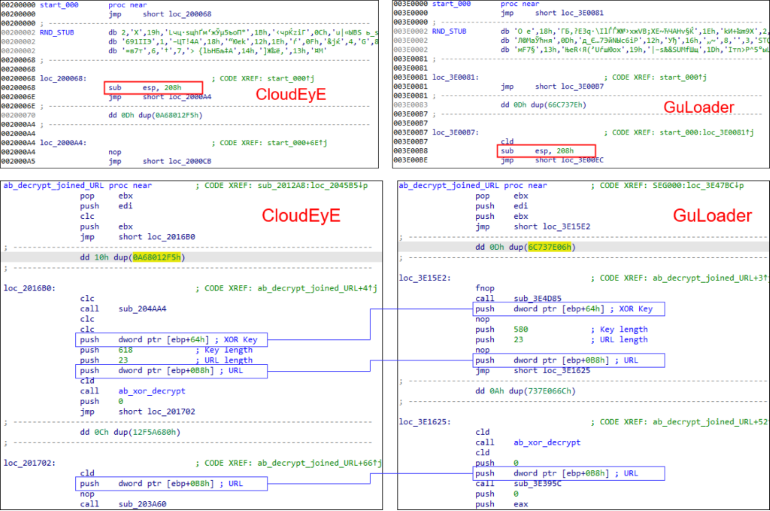Select the 'eax' operand of push
Screen dimensions: 770x511
tap(521, 504)
